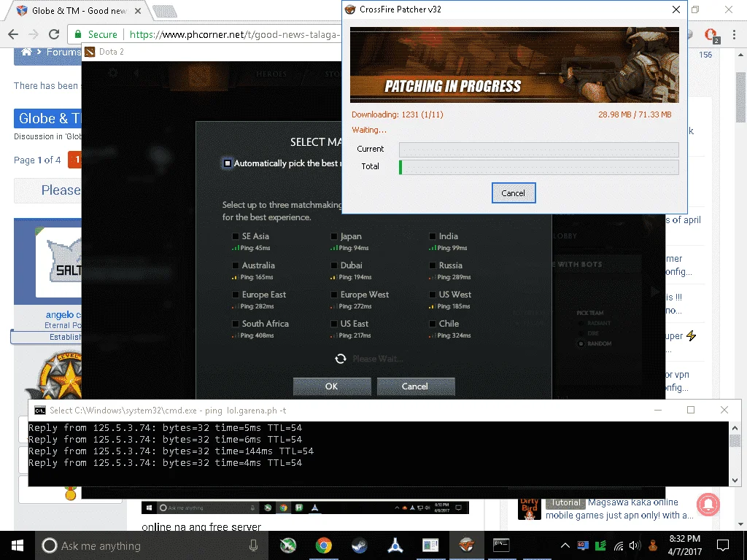Click the red Chrome extension icon with badge
Image resolution: width=747 pixels, height=560 pixels.
(712, 35)
